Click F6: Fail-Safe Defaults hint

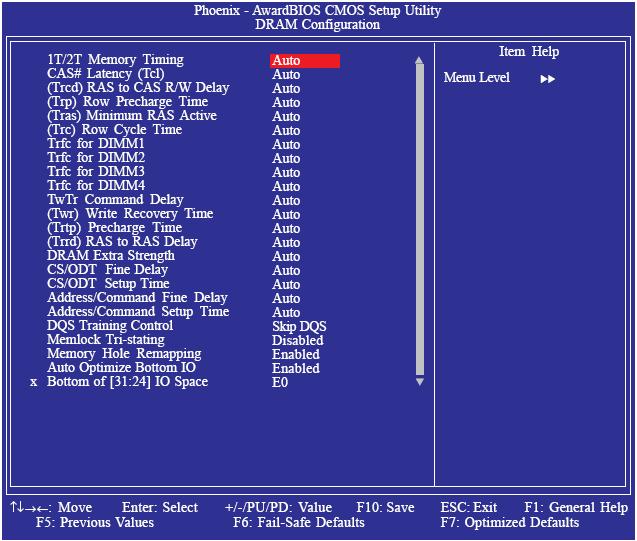[299, 522]
